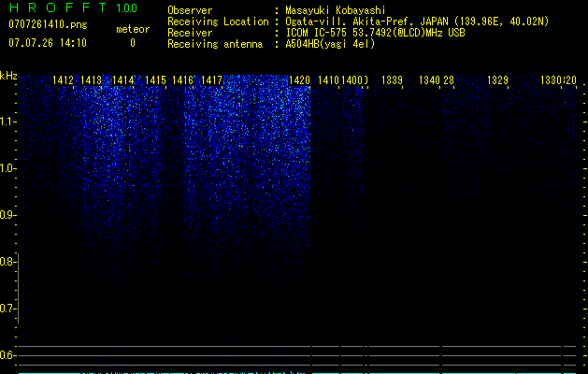Viewport: 588px width, 374px height.
Task: Click the 1412 time marker
Action: click(x=63, y=80)
